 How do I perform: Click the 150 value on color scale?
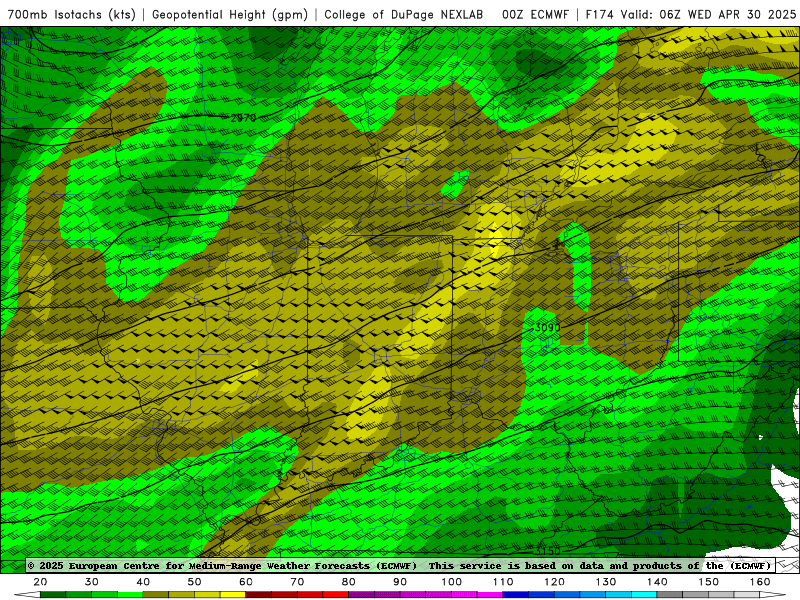[x=709, y=582]
